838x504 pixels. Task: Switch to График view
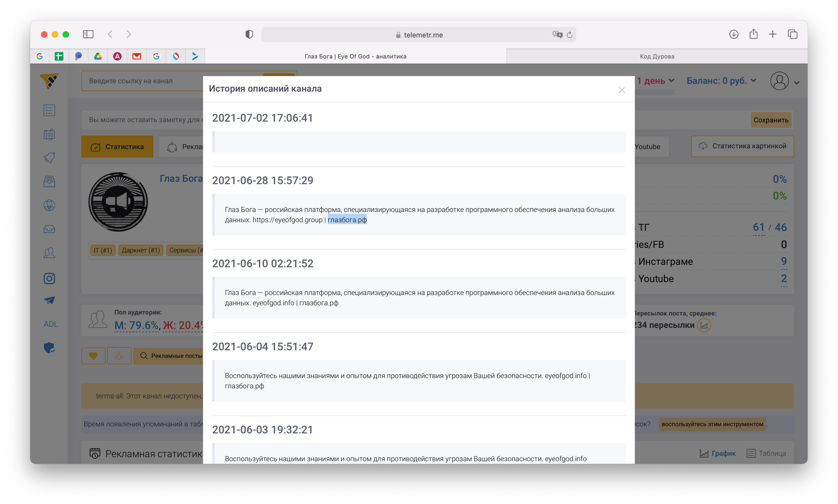tap(718, 453)
